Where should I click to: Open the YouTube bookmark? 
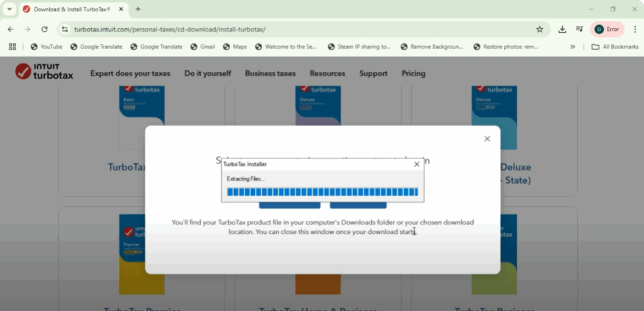tap(47, 46)
